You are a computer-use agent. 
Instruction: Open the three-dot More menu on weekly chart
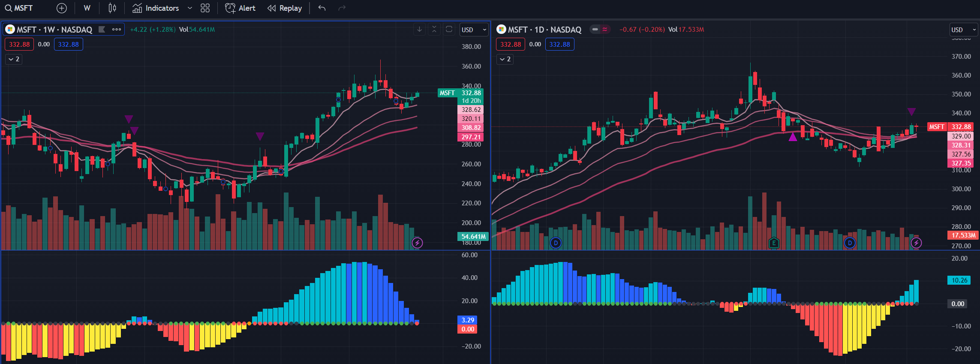[x=117, y=30]
